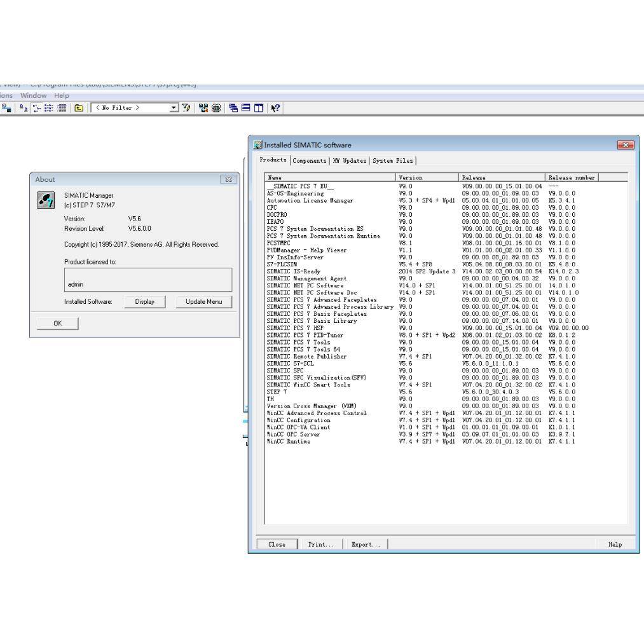644x644 pixels.
Task: Open Configure Network toolbar icon
Action: pyautogui.click(x=203, y=108)
